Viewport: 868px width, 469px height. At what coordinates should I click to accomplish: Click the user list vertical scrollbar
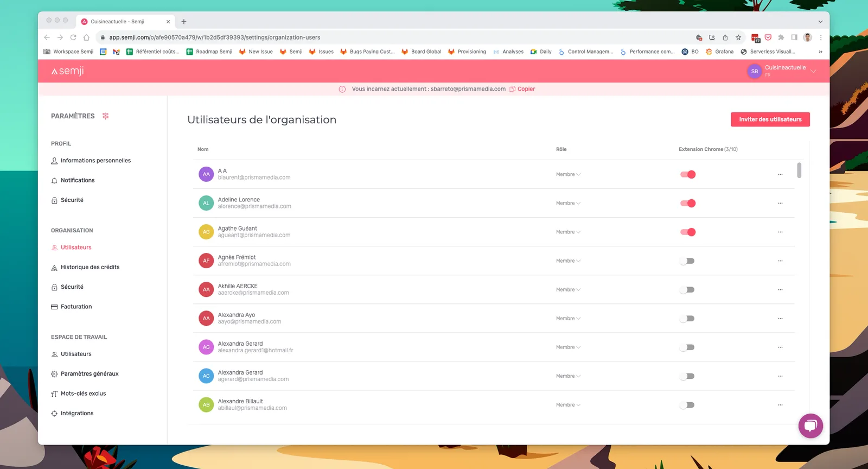pos(799,170)
